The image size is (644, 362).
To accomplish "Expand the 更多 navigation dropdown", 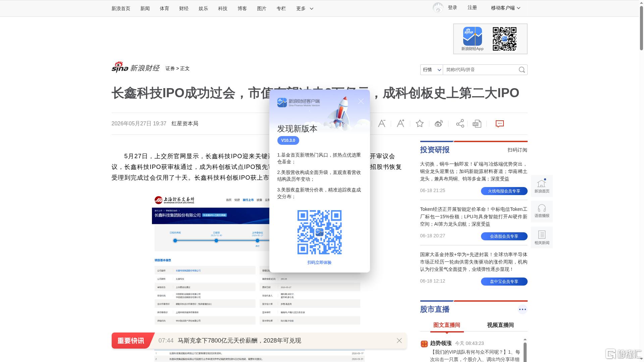I will click(305, 8).
